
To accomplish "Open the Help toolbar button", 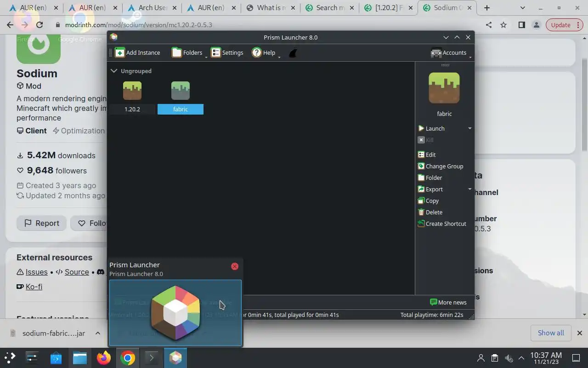I will [265, 52].
